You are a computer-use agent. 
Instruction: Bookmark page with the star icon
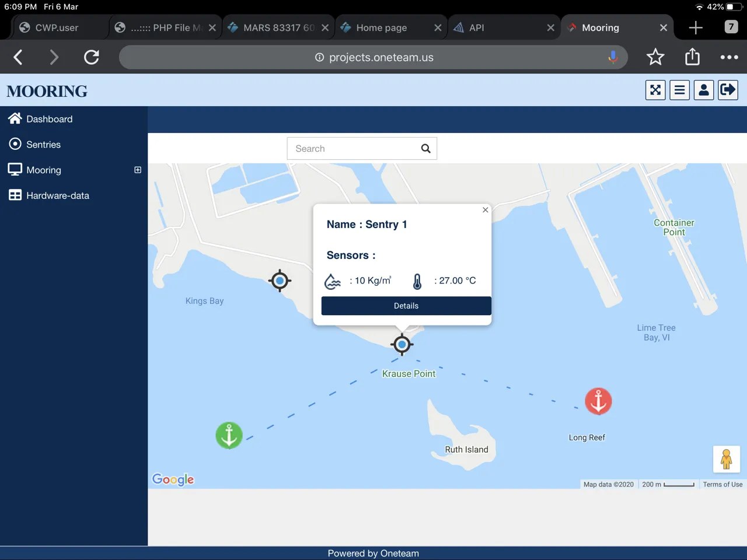point(655,57)
